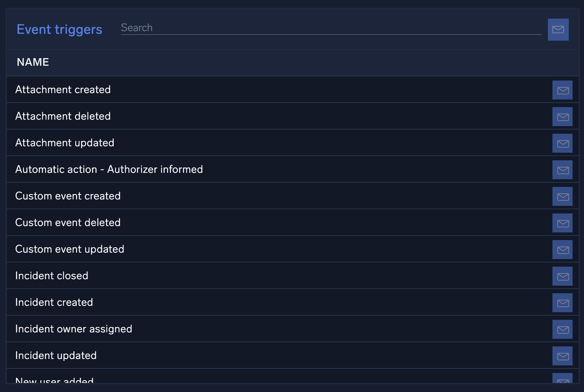Click the email icon for Custom event deleted
Screen dimensions: 584x392
[562, 223]
